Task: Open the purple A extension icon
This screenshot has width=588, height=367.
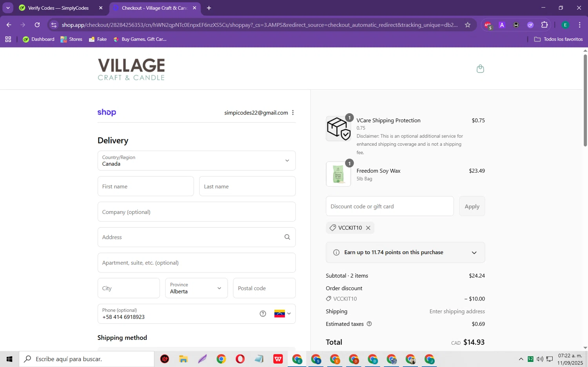Action: [502, 25]
